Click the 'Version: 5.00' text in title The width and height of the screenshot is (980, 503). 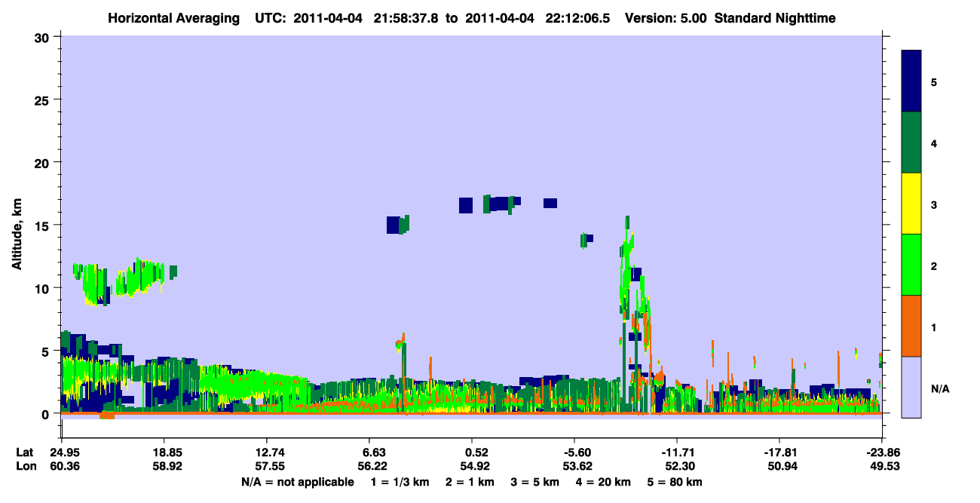(666, 18)
